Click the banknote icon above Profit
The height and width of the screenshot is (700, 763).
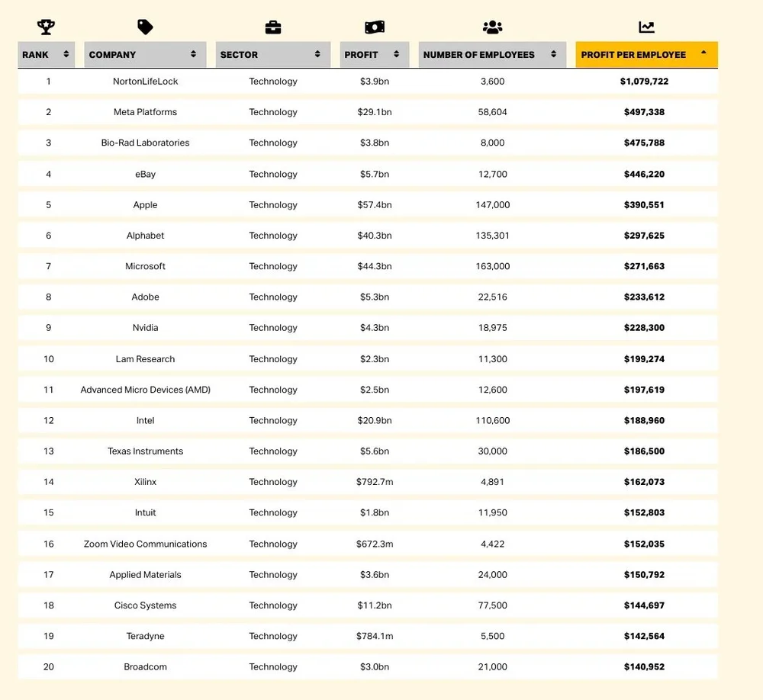point(374,27)
